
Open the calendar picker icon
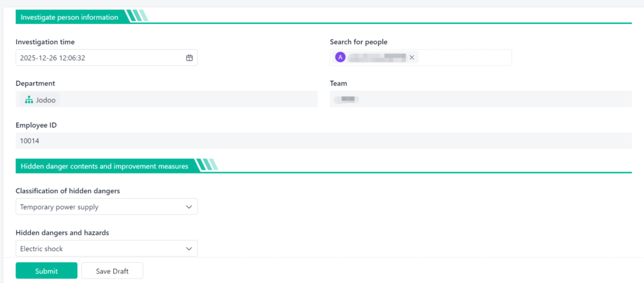(189, 58)
